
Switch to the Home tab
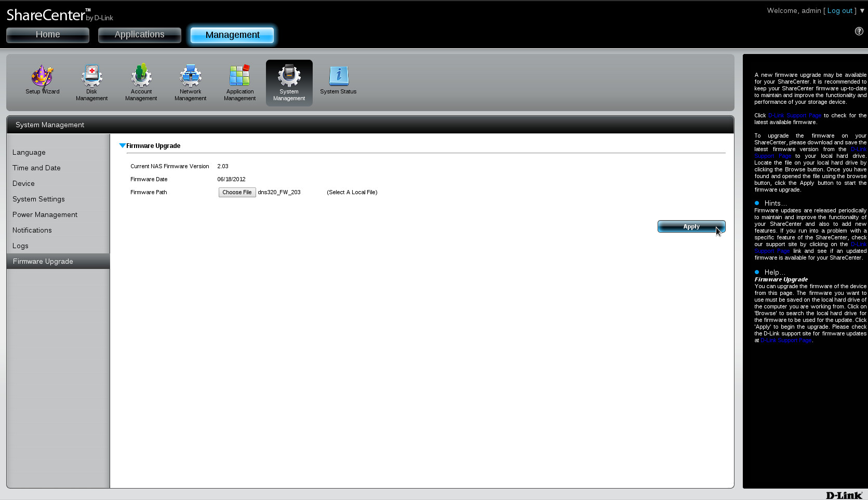tap(48, 35)
